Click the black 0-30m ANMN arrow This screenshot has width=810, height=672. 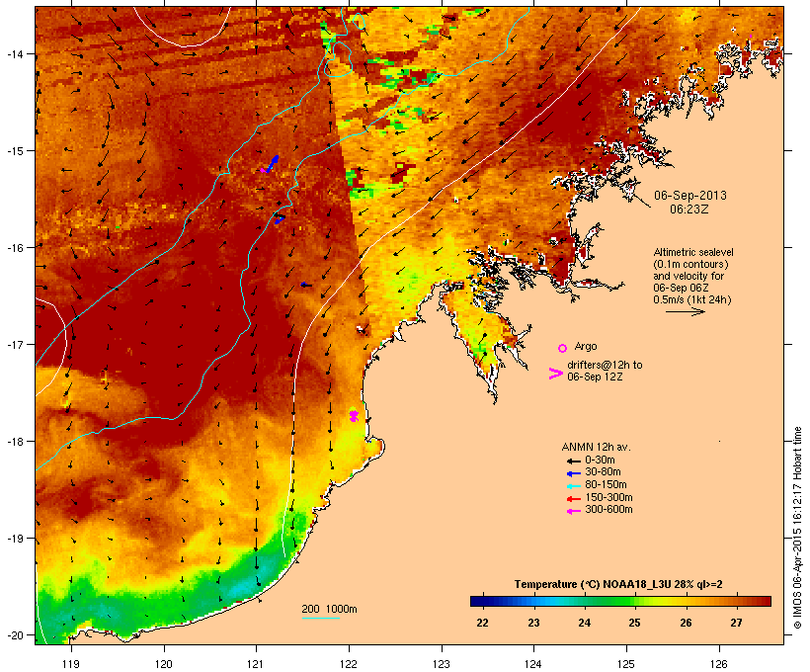(x=573, y=461)
